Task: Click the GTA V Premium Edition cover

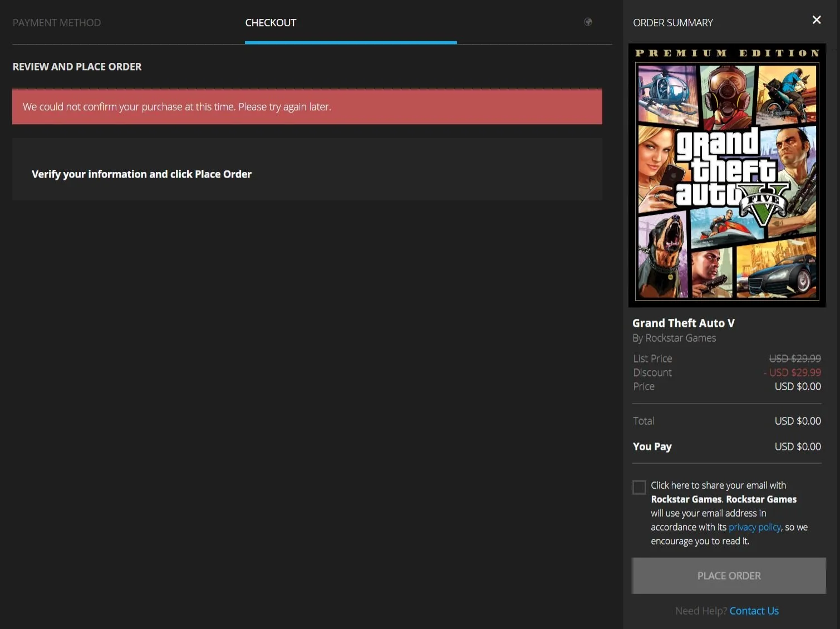Action: [x=727, y=175]
